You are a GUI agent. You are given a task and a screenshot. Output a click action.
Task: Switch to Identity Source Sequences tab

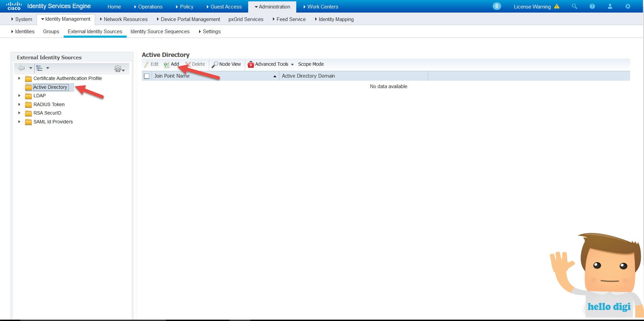point(160,32)
